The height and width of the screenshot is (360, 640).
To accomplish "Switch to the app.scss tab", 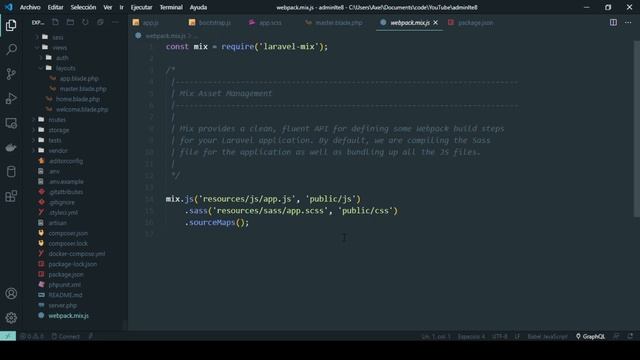I will (270, 23).
